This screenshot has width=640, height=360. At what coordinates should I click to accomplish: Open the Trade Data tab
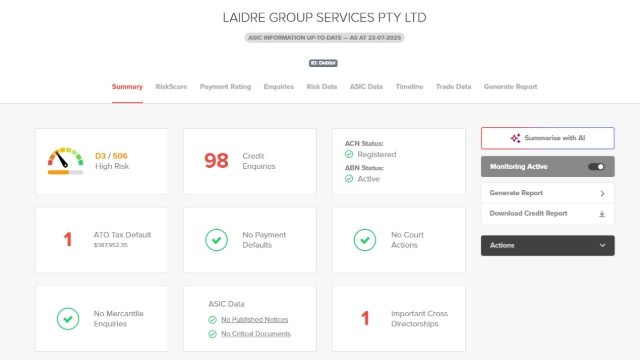(453, 87)
